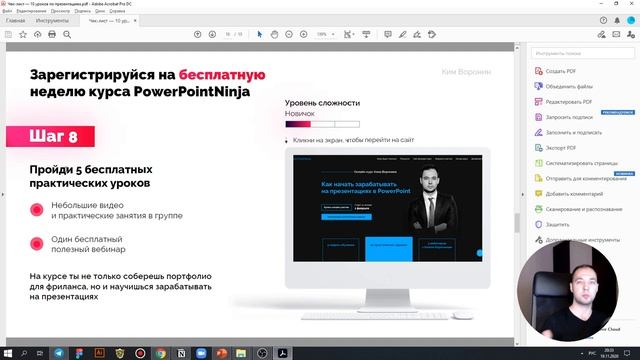Click the Save file toolbar icon

click(x=8, y=35)
